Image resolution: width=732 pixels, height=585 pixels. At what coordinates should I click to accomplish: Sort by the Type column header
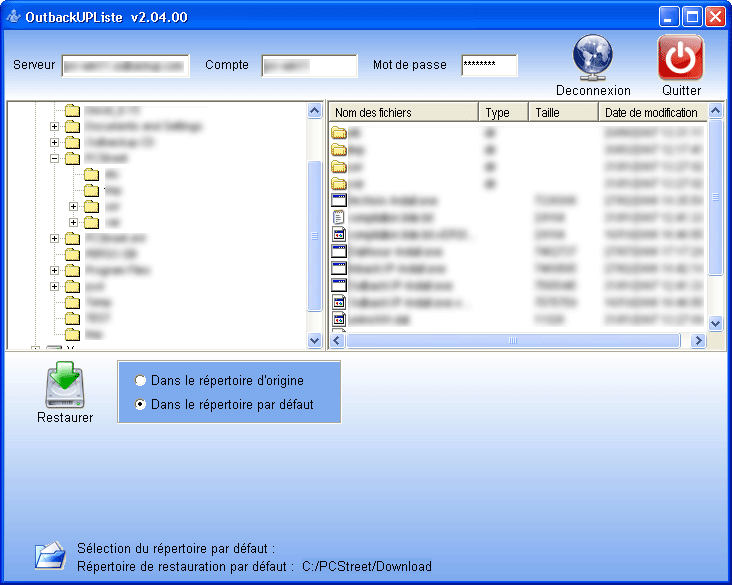click(x=504, y=113)
